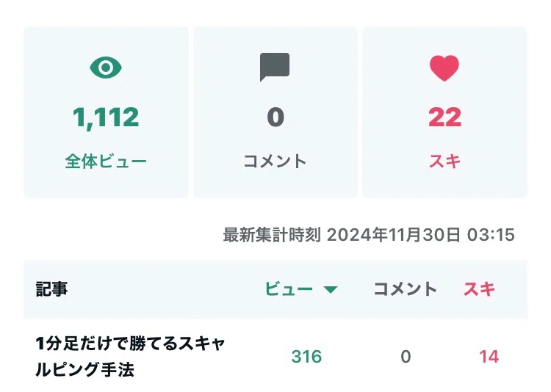
Task: Toggle the ビュー sort arrow
Action: click(x=331, y=290)
